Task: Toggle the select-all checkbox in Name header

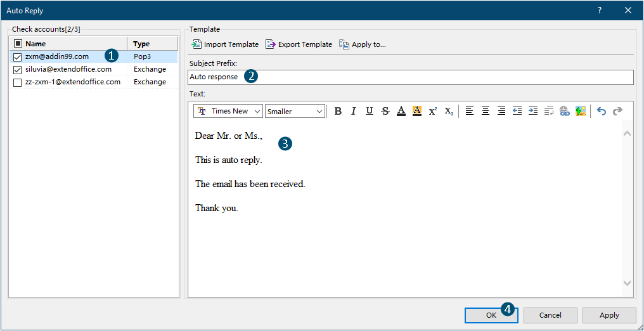Action: tap(18, 44)
